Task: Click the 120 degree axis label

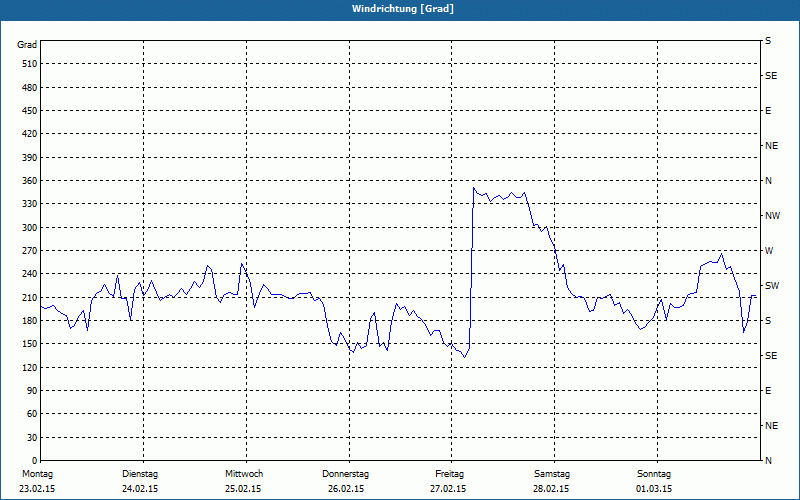Action: [x=30, y=367]
